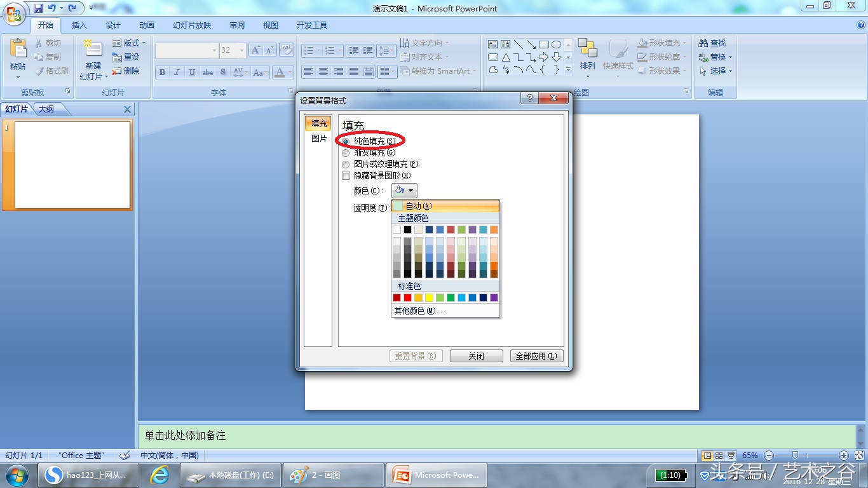Click the 全部应用 button
This screenshot has height=488, width=868.
pyautogui.click(x=537, y=356)
